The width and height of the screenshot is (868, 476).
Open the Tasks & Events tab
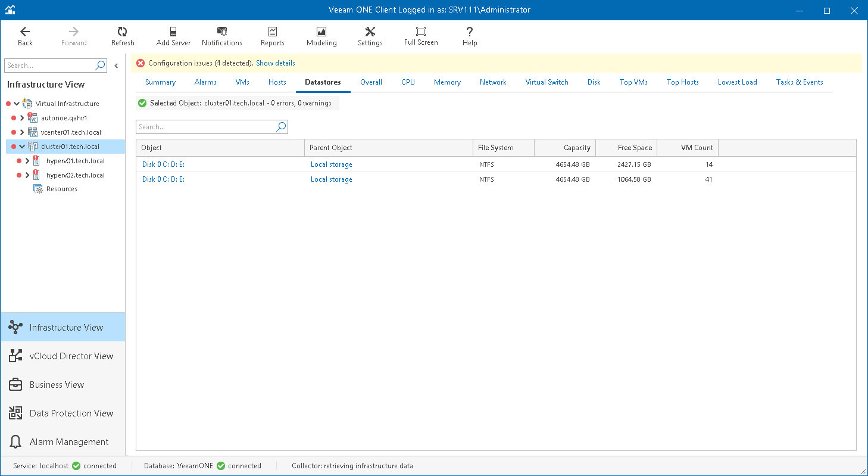(800, 82)
